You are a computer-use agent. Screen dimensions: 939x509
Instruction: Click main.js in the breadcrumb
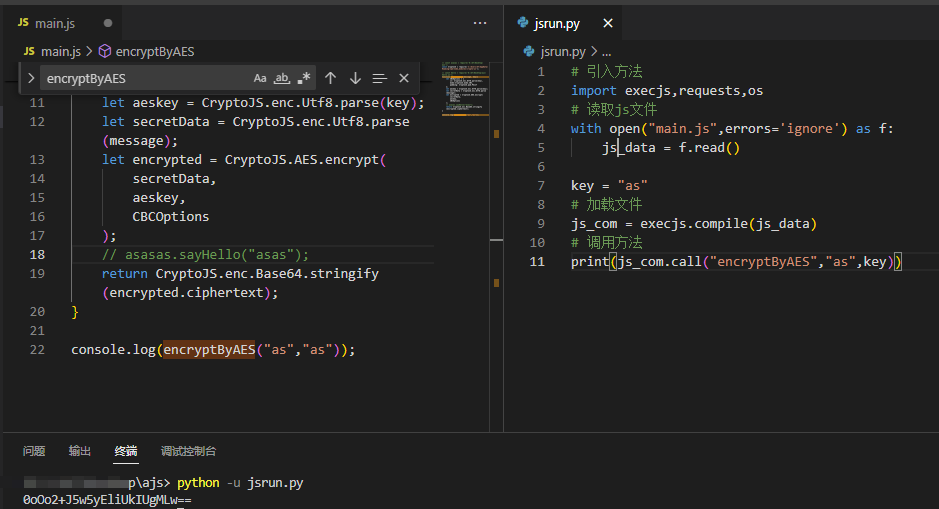point(60,51)
